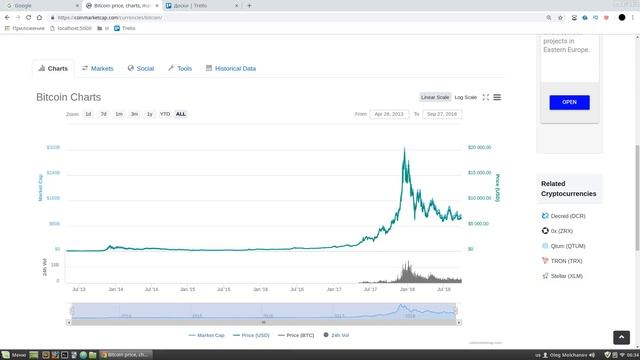Click the left handle of chart range navigator
Image resolution: width=640 pixels, height=360 pixels.
tap(72, 311)
